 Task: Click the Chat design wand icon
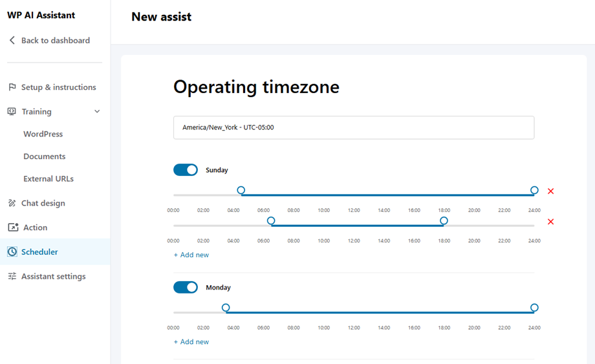[x=12, y=203]
